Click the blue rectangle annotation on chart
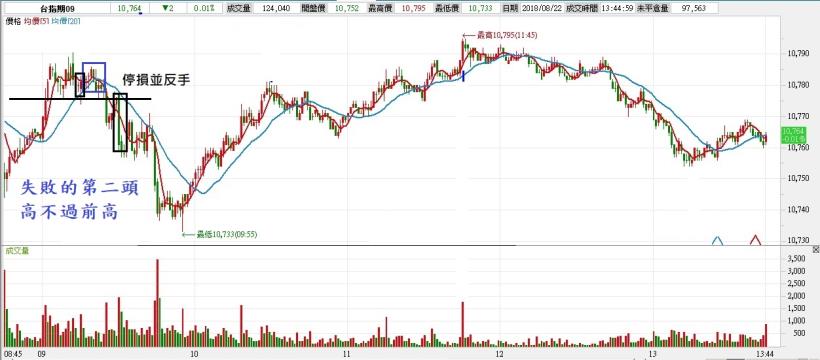 tap(94, 77)
